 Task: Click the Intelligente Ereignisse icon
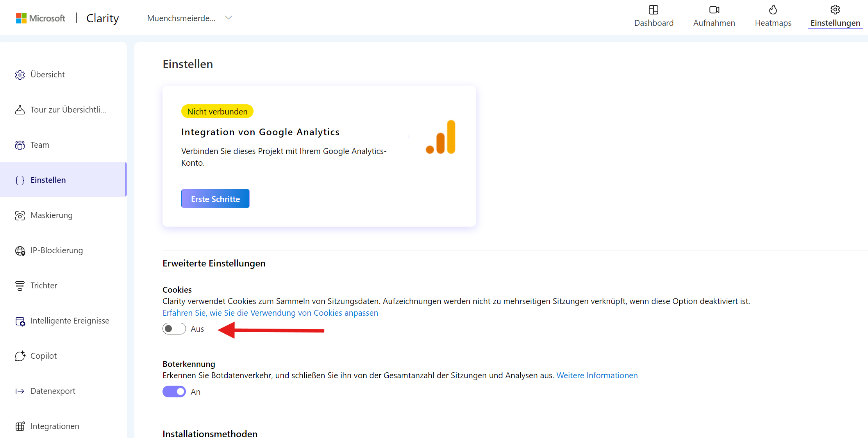pos(20,321)
